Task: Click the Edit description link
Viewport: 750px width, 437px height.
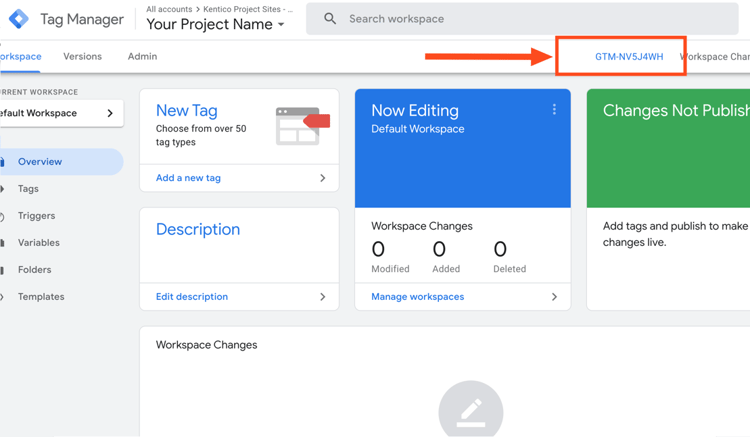Action: [192, 297]
